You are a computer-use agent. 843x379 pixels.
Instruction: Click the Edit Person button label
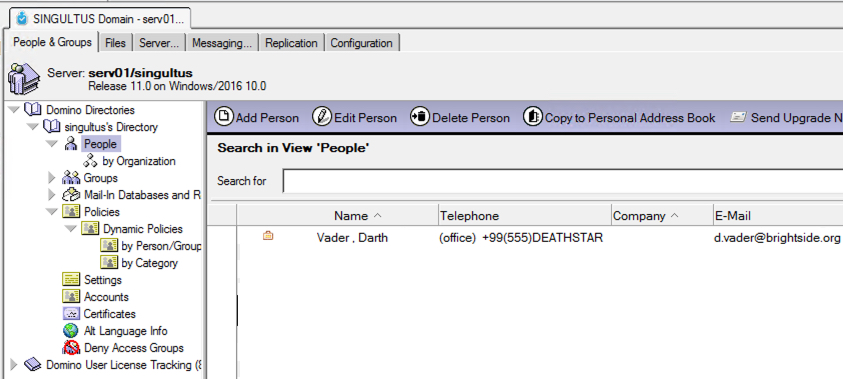[x=366, y=118]
